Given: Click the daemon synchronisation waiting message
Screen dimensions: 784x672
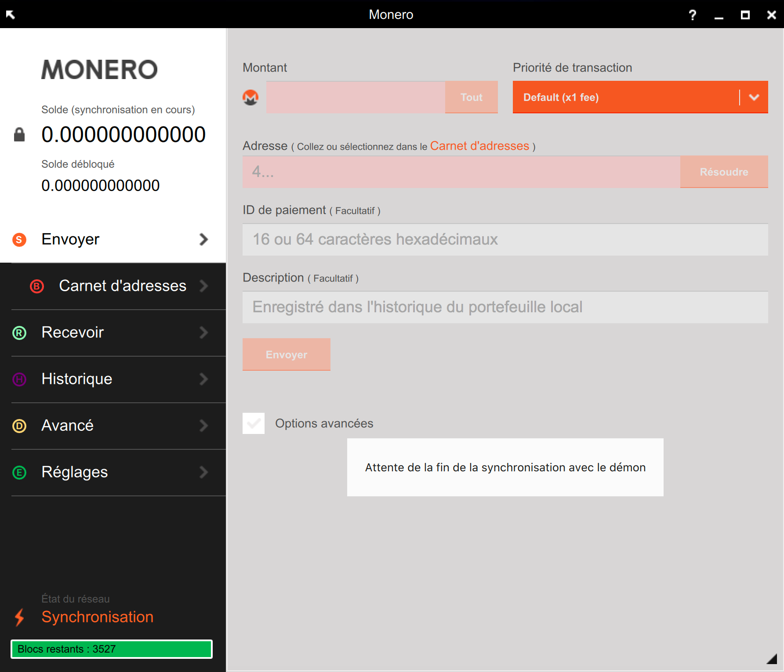Looking at the screenshot, I should [x=505, y=467].
